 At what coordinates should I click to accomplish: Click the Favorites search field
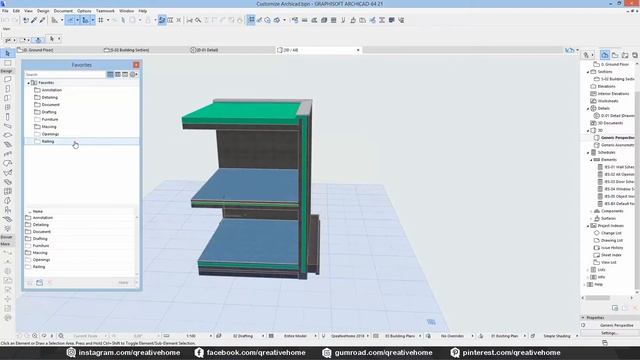tap(65, 75)
